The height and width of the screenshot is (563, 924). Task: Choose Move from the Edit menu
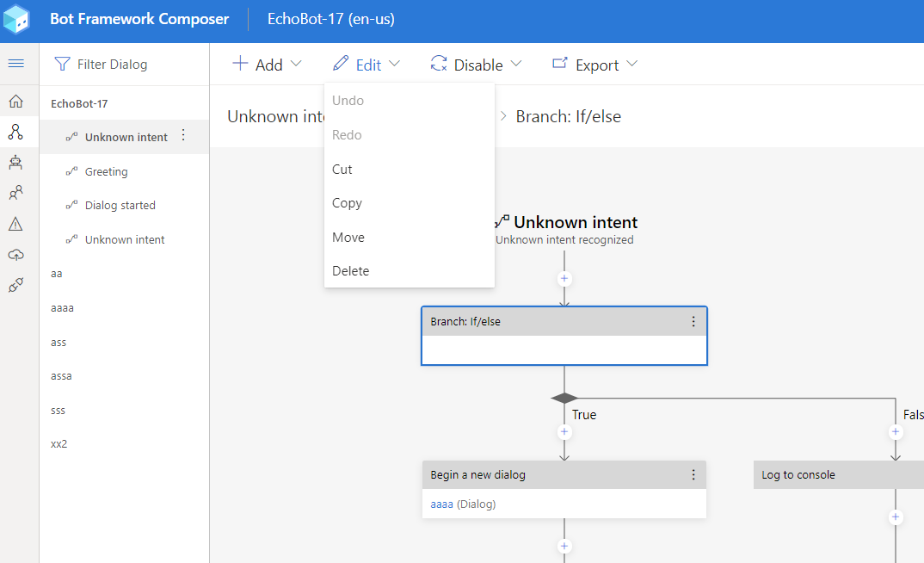tap(409, 237)
